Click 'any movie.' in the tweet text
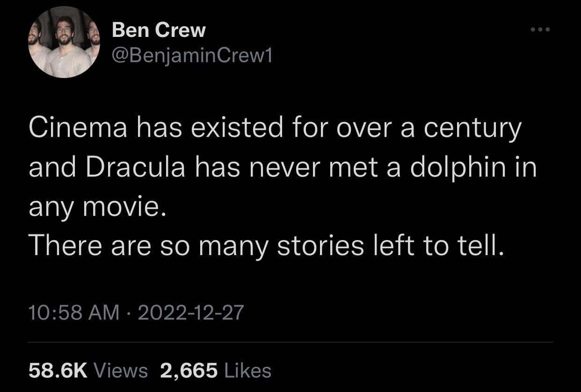The image size is (581, 392). (x=97, y=207)
